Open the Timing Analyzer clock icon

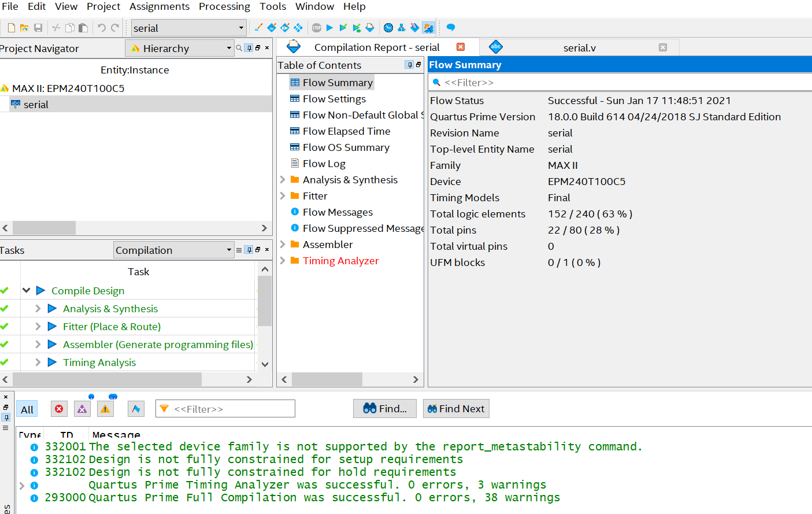(x=388, y=28)
